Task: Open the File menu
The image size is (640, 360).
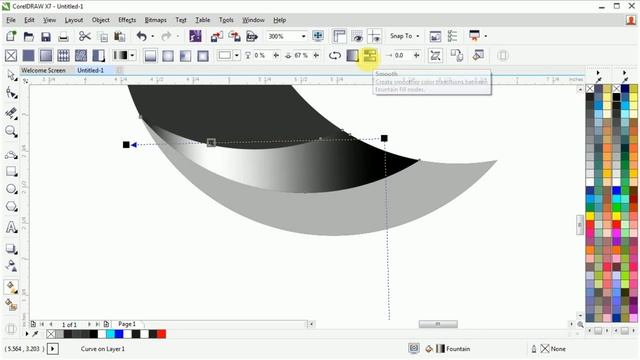Action: point(11,20)
